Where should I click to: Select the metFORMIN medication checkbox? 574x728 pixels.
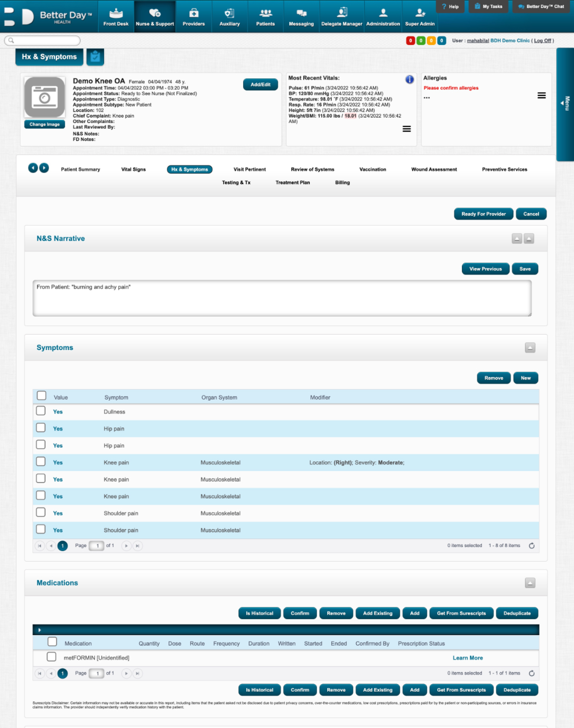(x=51, y=657)
